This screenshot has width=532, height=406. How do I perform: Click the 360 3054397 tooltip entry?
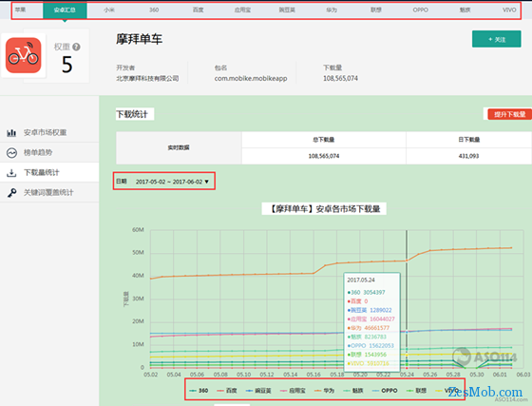click(x=367, y=292)
